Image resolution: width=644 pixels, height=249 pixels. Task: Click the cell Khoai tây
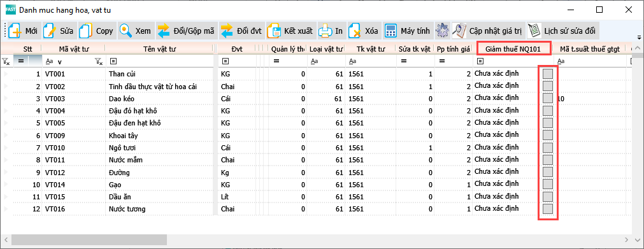click(x=160, y=136)
